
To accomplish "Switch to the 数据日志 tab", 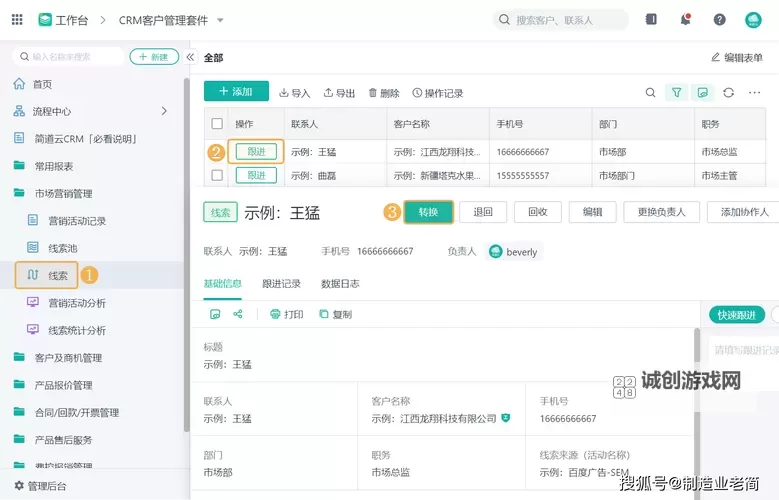I will coord(340,283).
